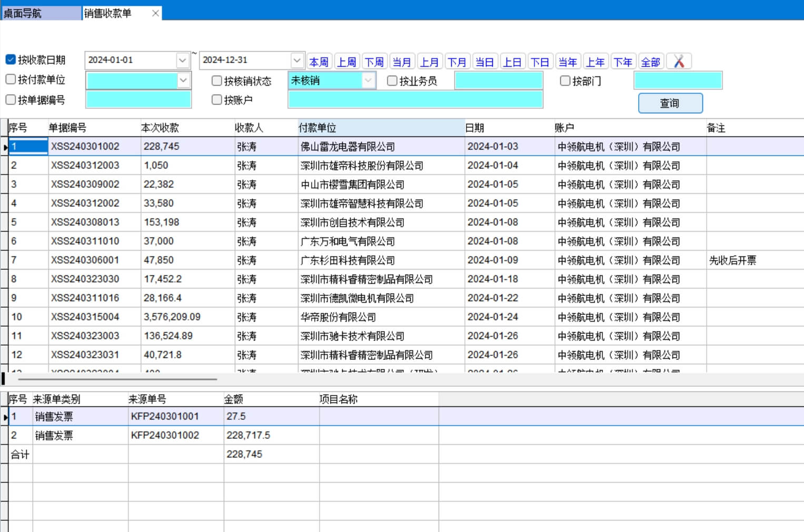Switch to the 桌面导航 tab
Viewport: 804px width, 532px height.
coord(41,13)
